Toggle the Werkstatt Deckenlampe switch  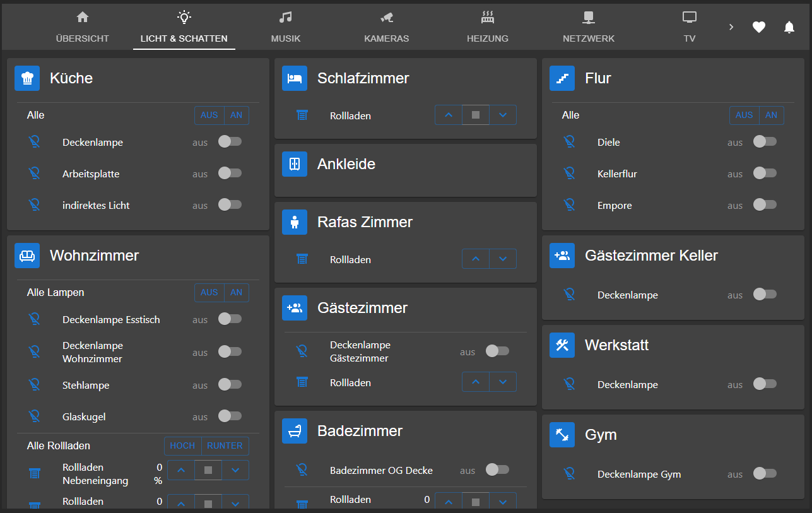point(765,384)
